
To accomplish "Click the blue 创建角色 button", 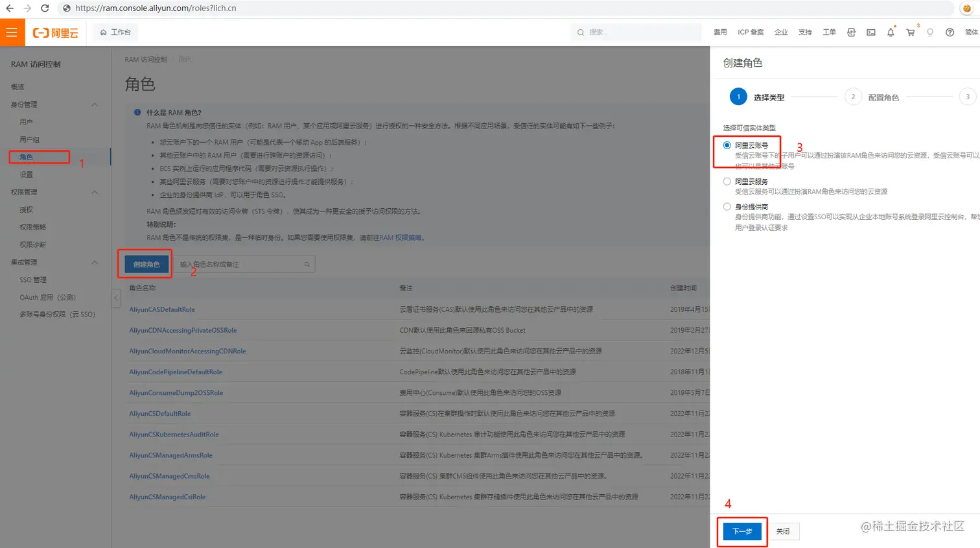I will click(x=146, y=265).
